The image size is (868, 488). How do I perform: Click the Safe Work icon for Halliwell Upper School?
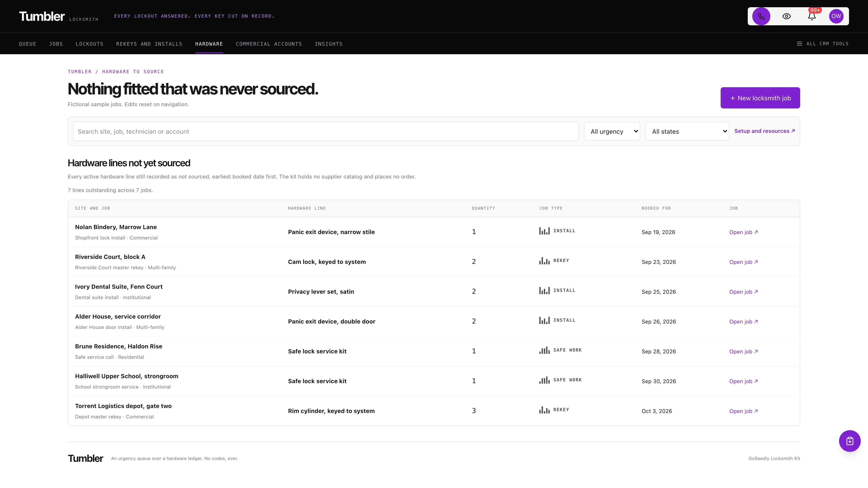point(544,380)
